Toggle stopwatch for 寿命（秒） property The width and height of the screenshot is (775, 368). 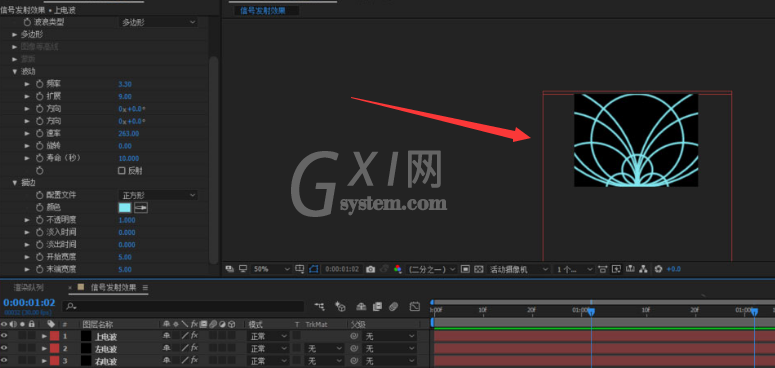40,158
